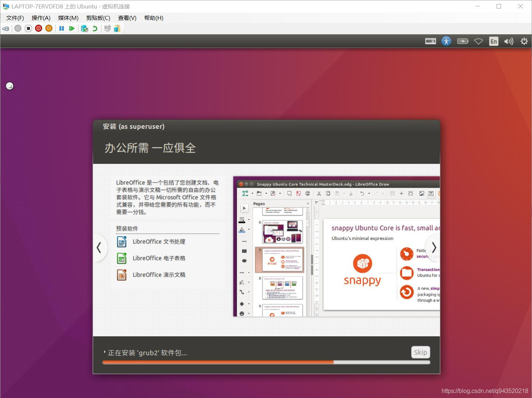Go to the previous installer slide

[x=99, y=248]
